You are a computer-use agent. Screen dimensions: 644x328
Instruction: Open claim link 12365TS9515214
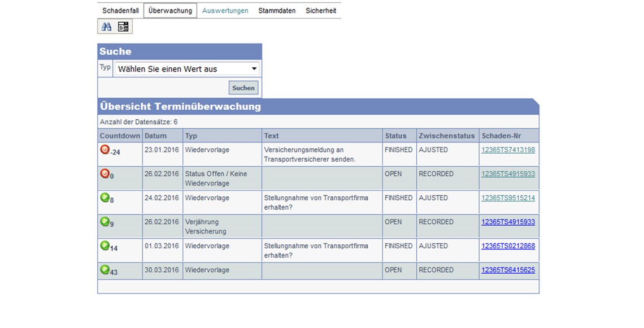pos(508,198)
